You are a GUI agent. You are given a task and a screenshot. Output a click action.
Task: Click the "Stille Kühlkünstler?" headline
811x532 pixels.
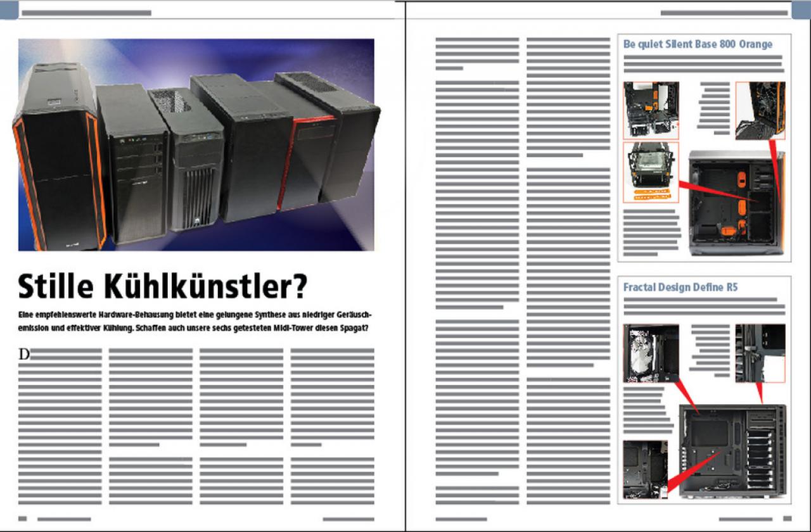coord(163,287)
